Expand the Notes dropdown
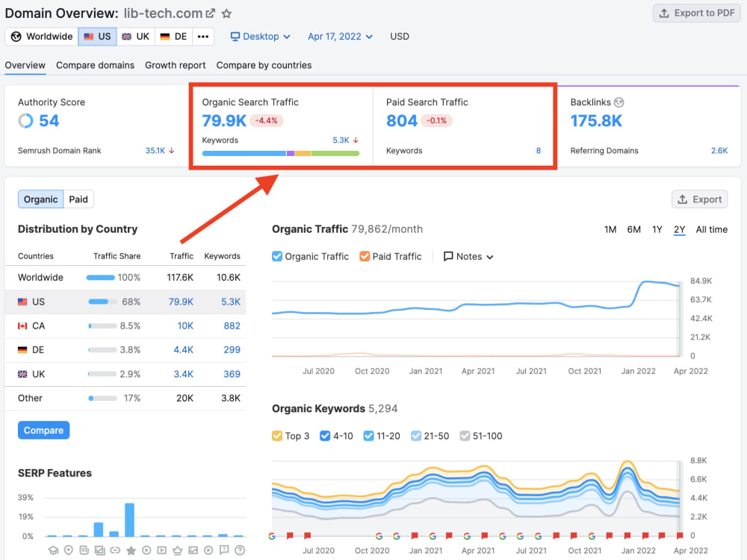The height and width of the screenshot is (560, 747). coord(468,256)
